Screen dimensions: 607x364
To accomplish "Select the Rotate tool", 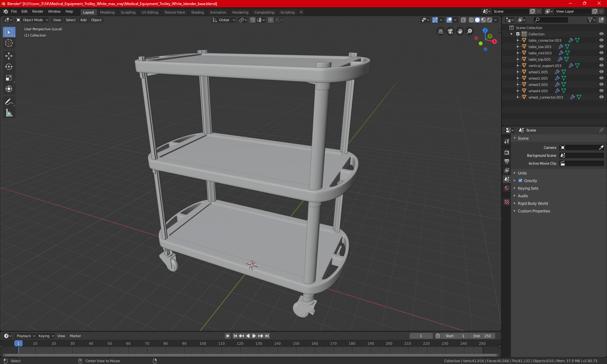I will click(x=9, y=67).
